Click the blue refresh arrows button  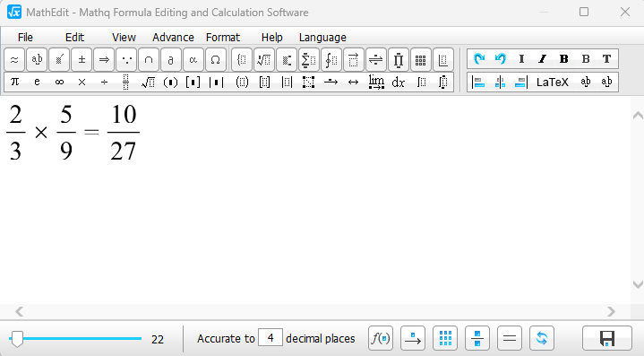[542, 339]
